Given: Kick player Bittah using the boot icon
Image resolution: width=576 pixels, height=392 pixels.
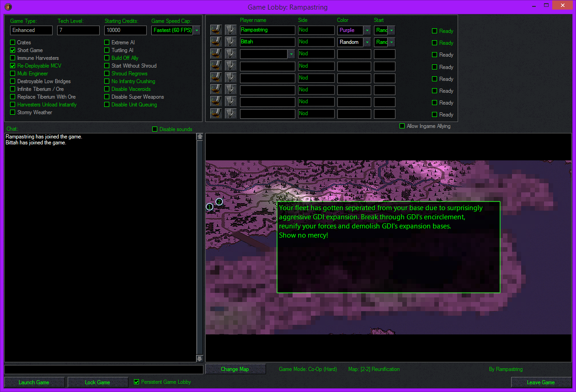Looking at the screenshot, I should [x=216, y=42].
